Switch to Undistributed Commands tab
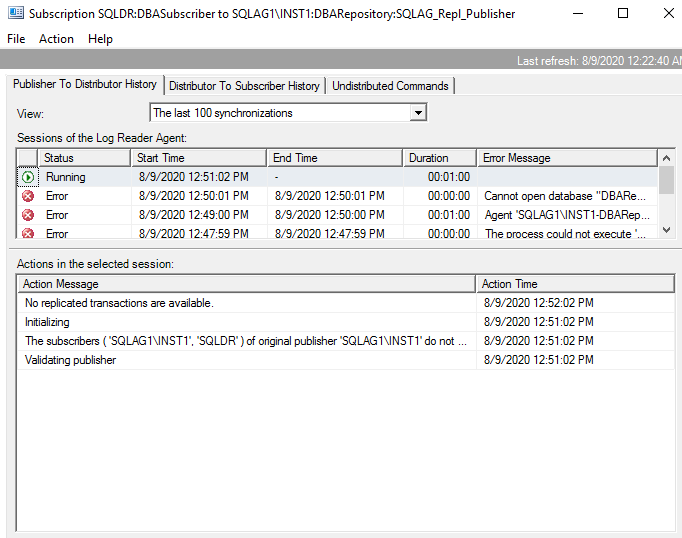This screenshot has width=682, height=538. click(391, 86)
